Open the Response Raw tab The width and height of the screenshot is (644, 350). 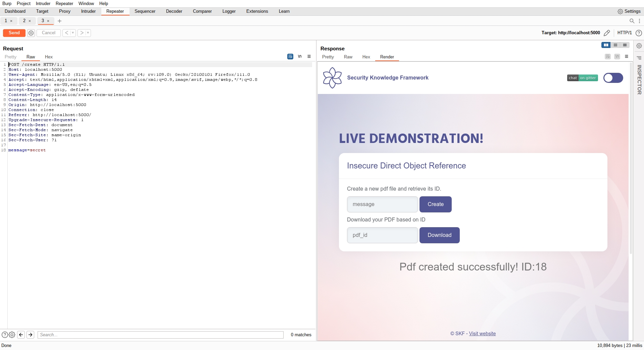point(348,57)
